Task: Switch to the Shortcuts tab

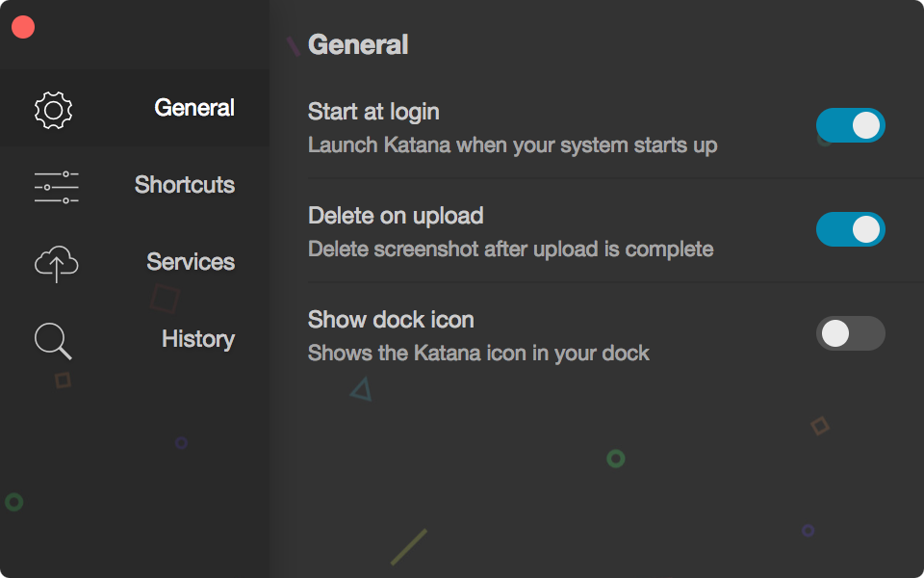Action: point(185,185)
